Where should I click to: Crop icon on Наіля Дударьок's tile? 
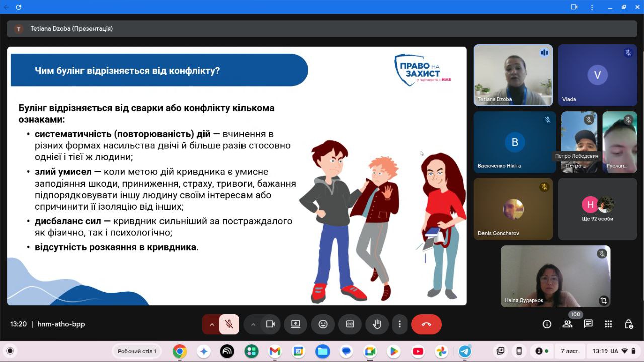point(603,300)
